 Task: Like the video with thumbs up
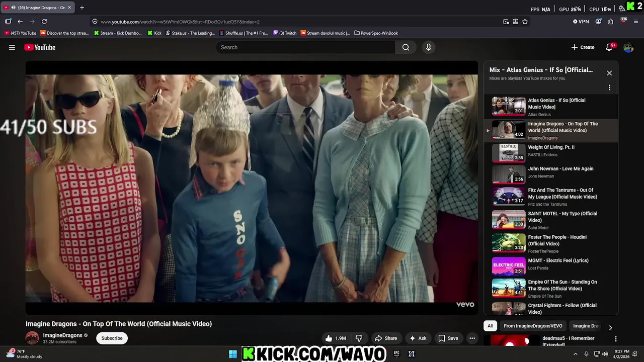point(336,338)
